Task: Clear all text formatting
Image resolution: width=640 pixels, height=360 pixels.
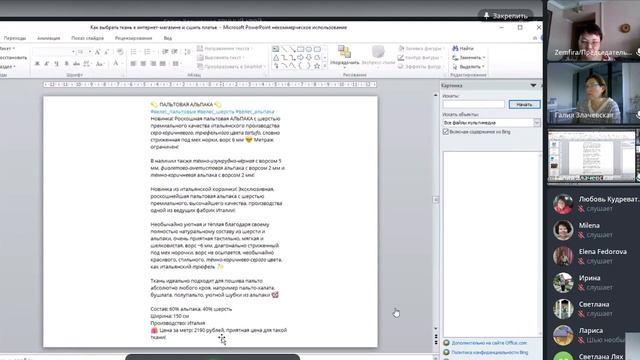Action: pos(120,52)
